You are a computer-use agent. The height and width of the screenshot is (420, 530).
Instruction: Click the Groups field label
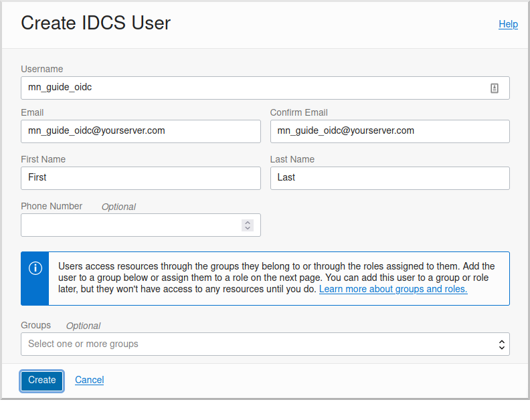(x=36, y=325)
